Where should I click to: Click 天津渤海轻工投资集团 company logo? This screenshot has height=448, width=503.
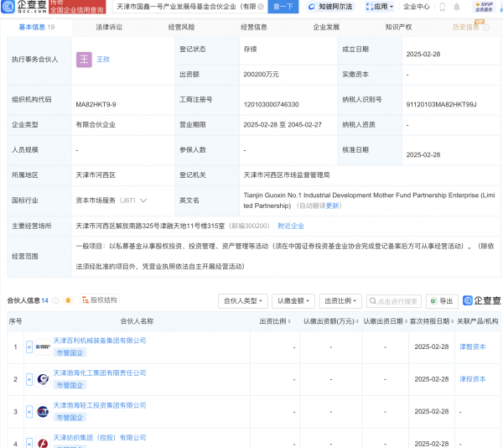[x=43, y=412]
